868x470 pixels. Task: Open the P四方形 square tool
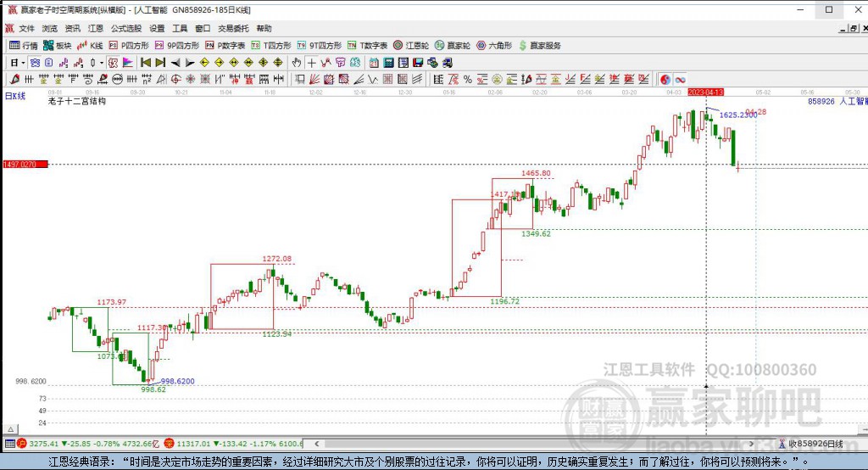pyautogui.click(x=129, y=46)
